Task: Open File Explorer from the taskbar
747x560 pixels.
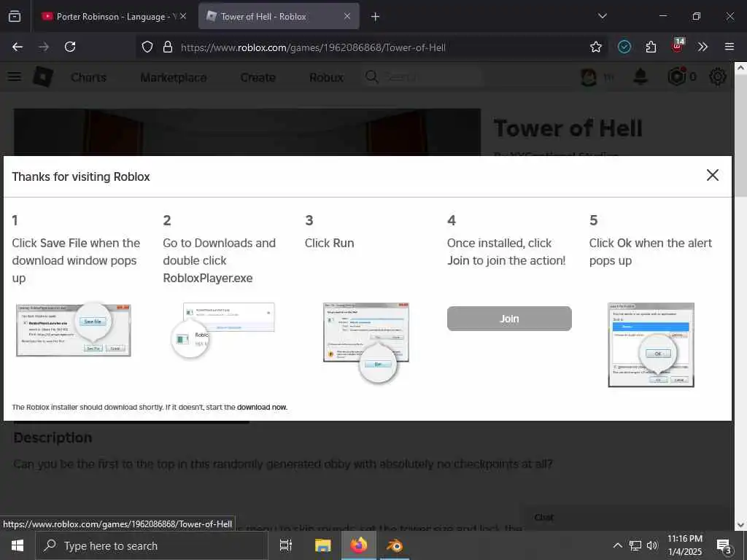Action: pos(322,545)
